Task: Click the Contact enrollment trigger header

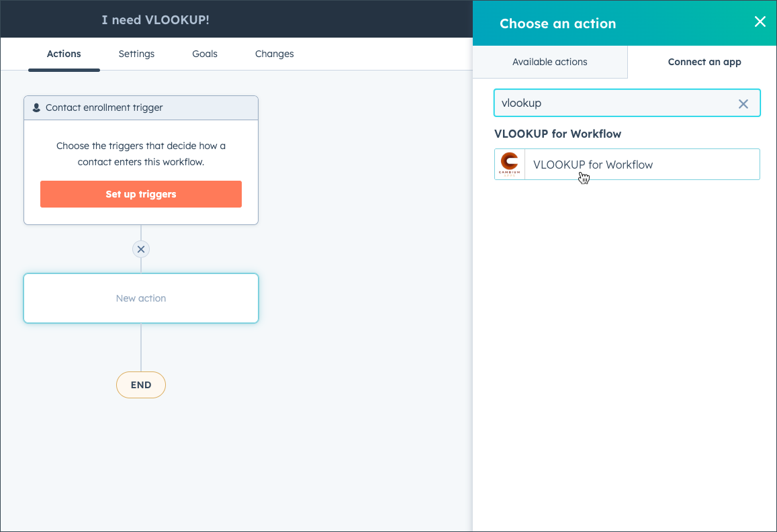Action: pyautogui.click(x=141, y=107)
